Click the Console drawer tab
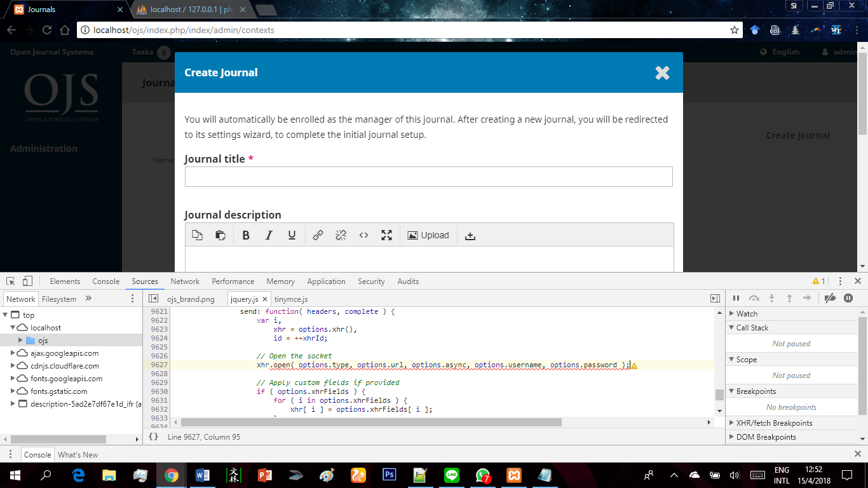Viewport: 868px width, 488px height. click(x=37, y=455)
